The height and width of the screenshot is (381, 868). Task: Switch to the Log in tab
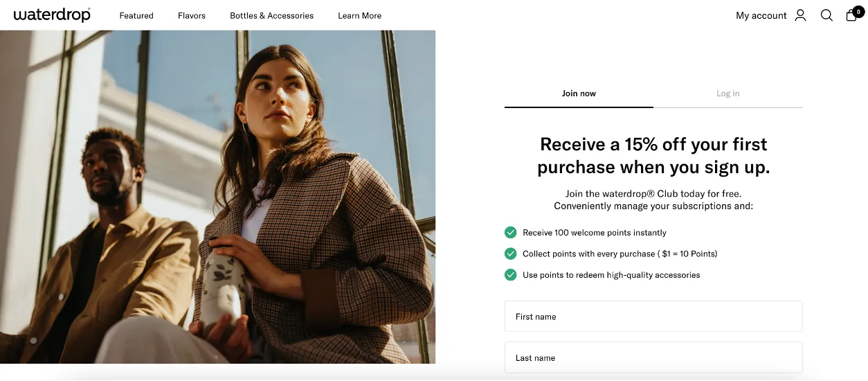click(x=728, y=94)
